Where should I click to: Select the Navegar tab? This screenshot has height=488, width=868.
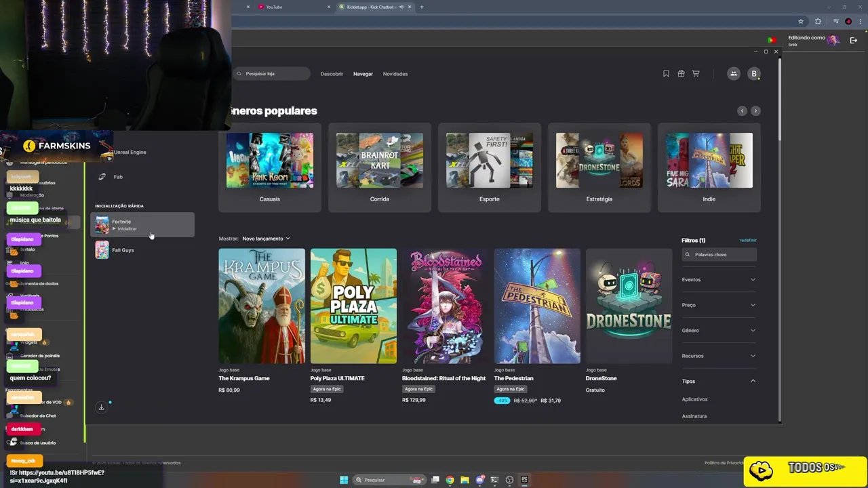[x=363, y=74]
